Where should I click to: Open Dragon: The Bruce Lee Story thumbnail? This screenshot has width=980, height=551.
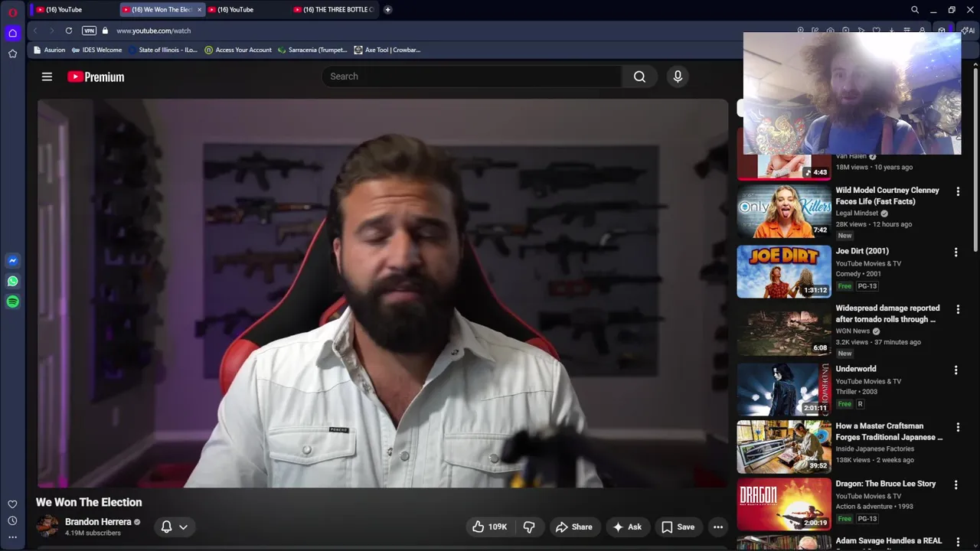tap(783, 504)
